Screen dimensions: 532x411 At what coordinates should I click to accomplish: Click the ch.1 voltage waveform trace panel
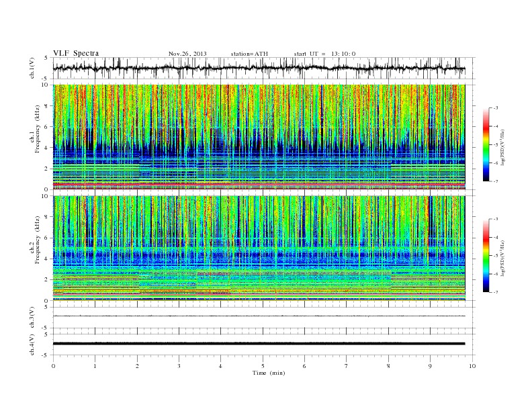(x=264, y=68)
